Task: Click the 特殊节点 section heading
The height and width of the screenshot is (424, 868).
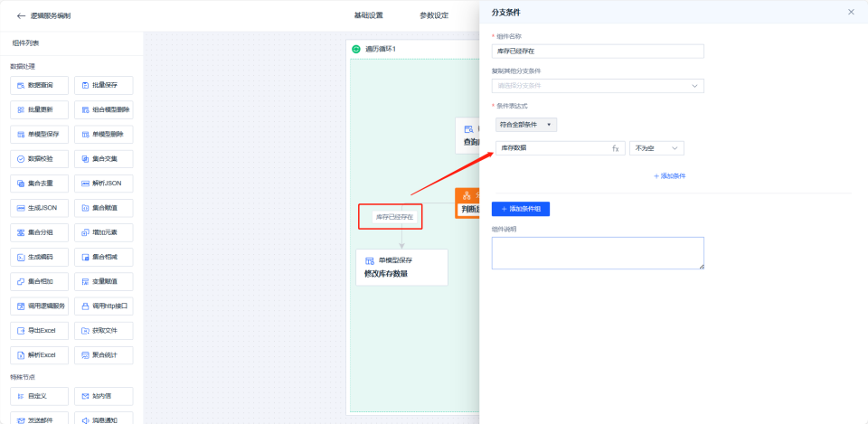Action: [x=23, y=377]
